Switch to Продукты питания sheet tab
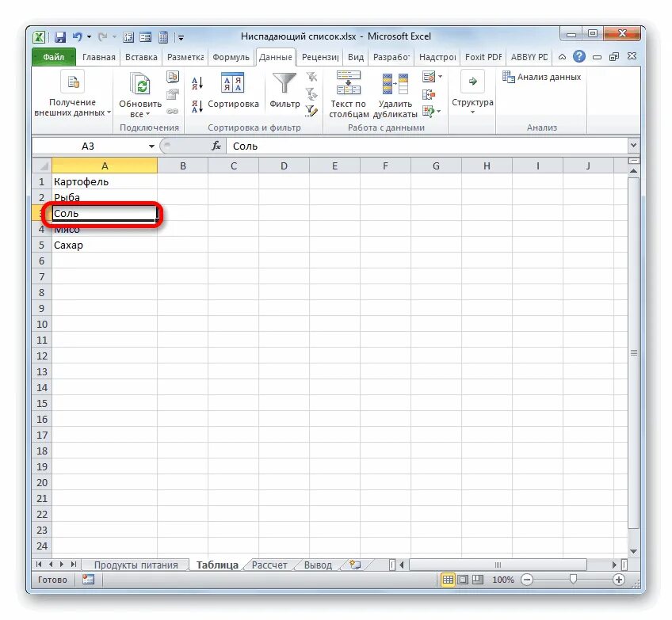This screenshot has width=672, height=620. click(136, 565)
